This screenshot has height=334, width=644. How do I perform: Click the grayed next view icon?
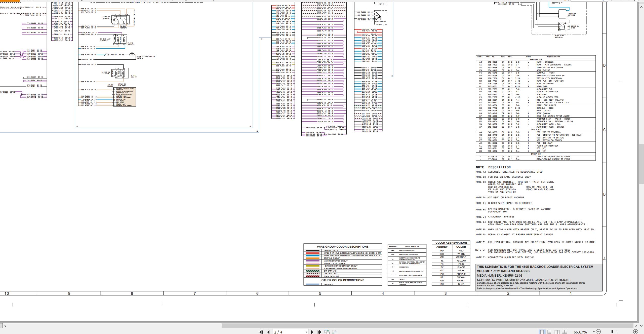[335, 332]
